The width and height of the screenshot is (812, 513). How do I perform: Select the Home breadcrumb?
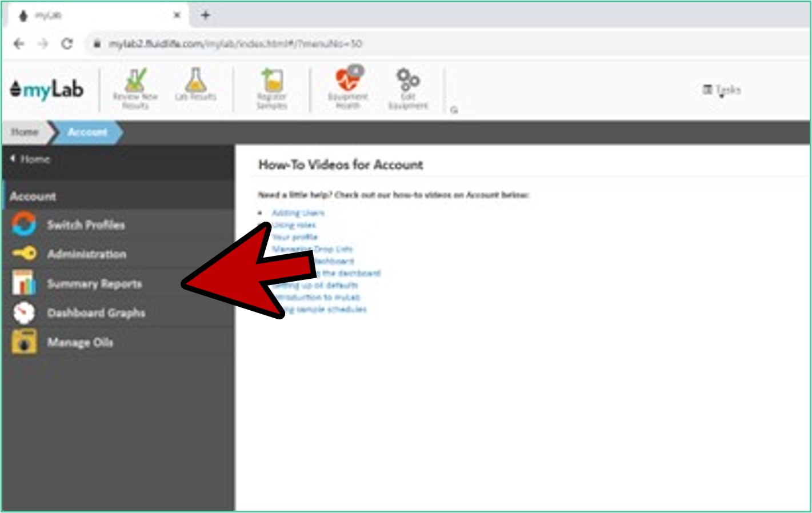click(x=25, y=132)
